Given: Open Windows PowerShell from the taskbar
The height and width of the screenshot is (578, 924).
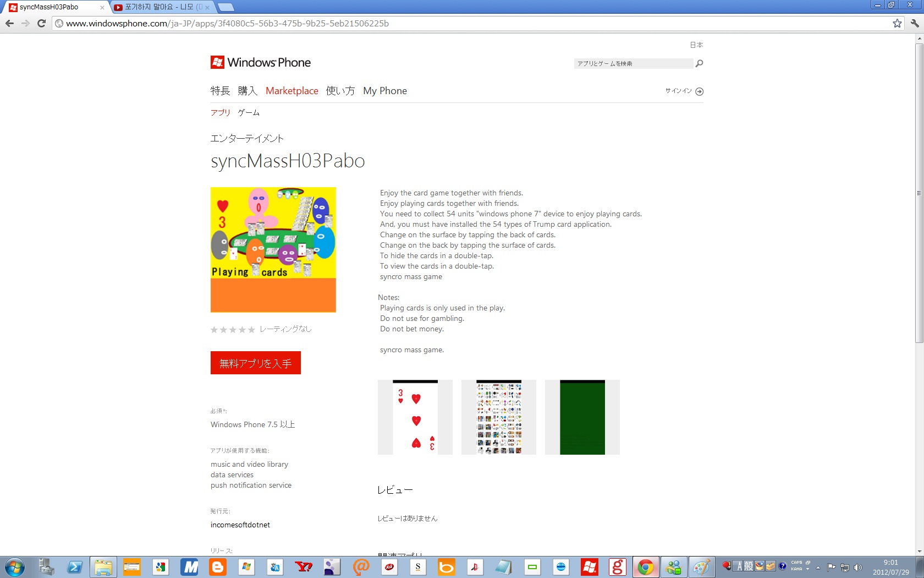Looking at the screenshot, I should point(75,567).
